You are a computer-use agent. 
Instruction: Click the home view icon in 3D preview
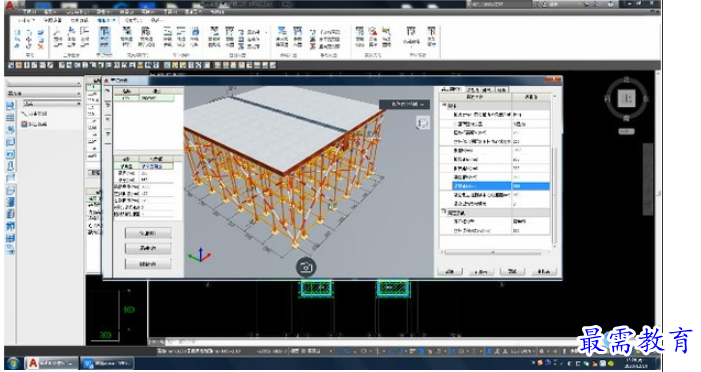click(422, 123)
